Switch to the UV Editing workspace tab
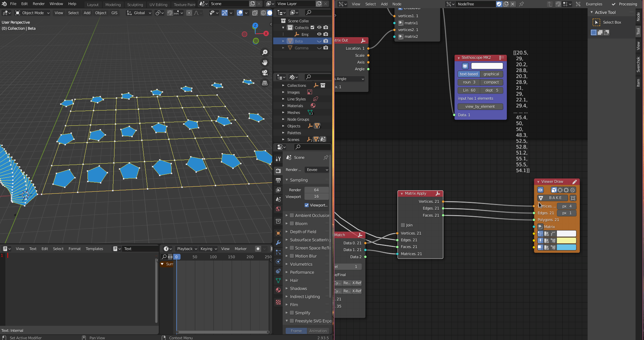Viewport: 644px width, 340px height. 158,5
